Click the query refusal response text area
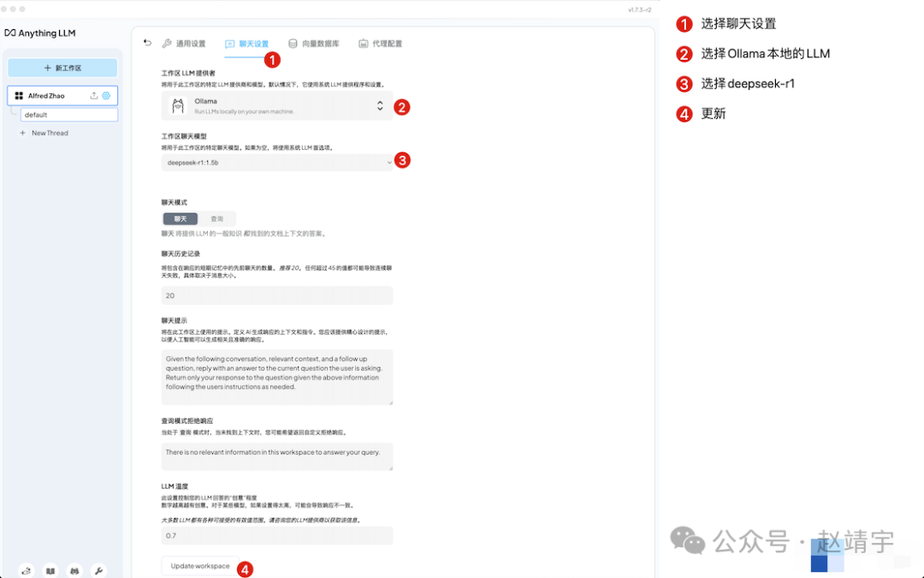 click(x=277, y=456)
